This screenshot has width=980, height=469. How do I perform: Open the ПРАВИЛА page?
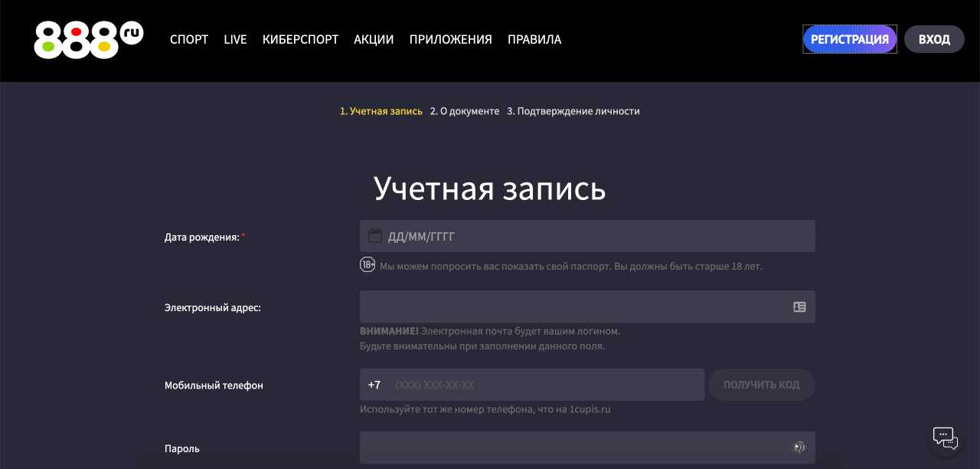coord(534,40)
